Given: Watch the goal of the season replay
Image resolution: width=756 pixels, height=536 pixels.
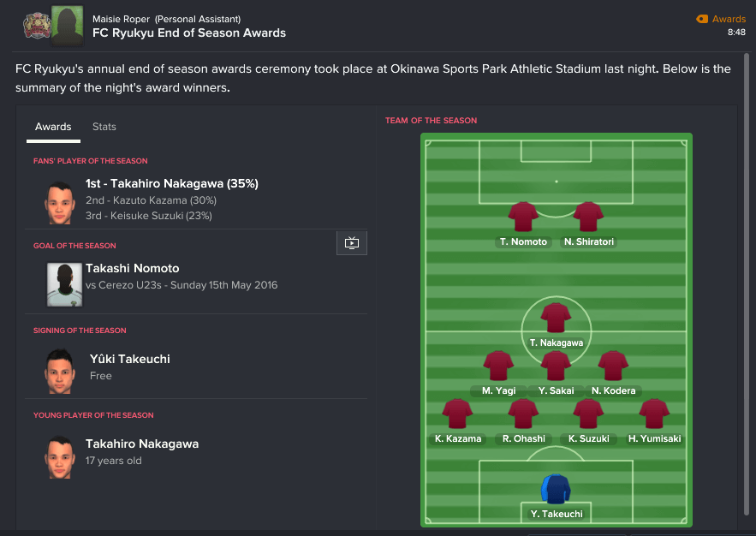Looking at the screenshot, I should click(x=352, y=243).
